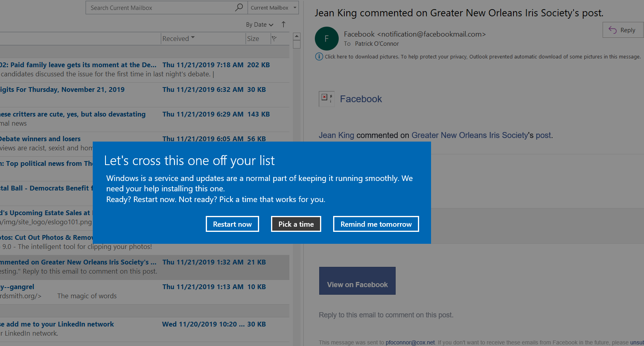Image resolution: width=644 pixels, height=346 pixels.
Task: Click the pfoconnor@cox.net email link
Action: point(410,342)
